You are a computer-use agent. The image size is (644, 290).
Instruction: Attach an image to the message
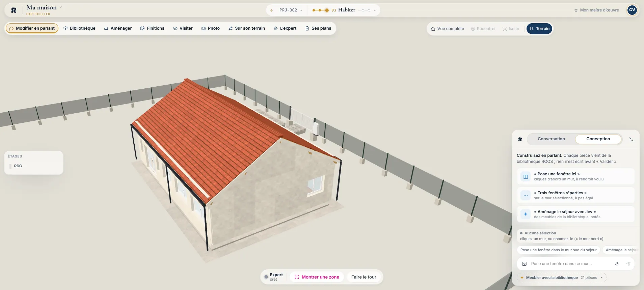[x=524, y=264]
